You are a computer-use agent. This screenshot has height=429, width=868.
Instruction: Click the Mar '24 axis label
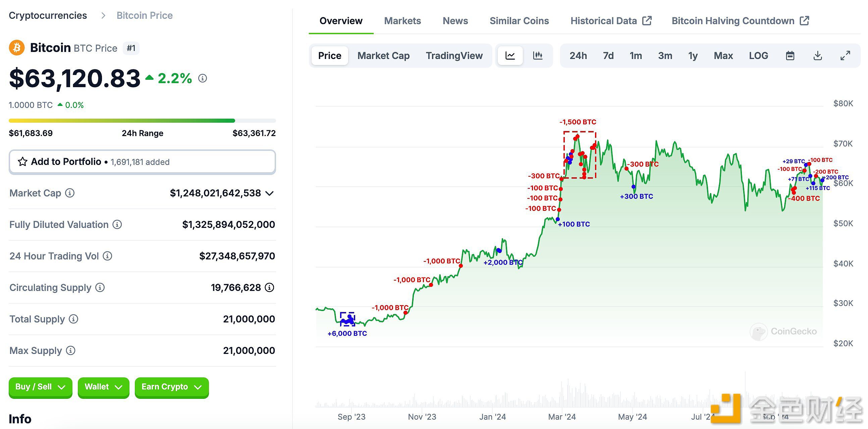coord(562,417)
